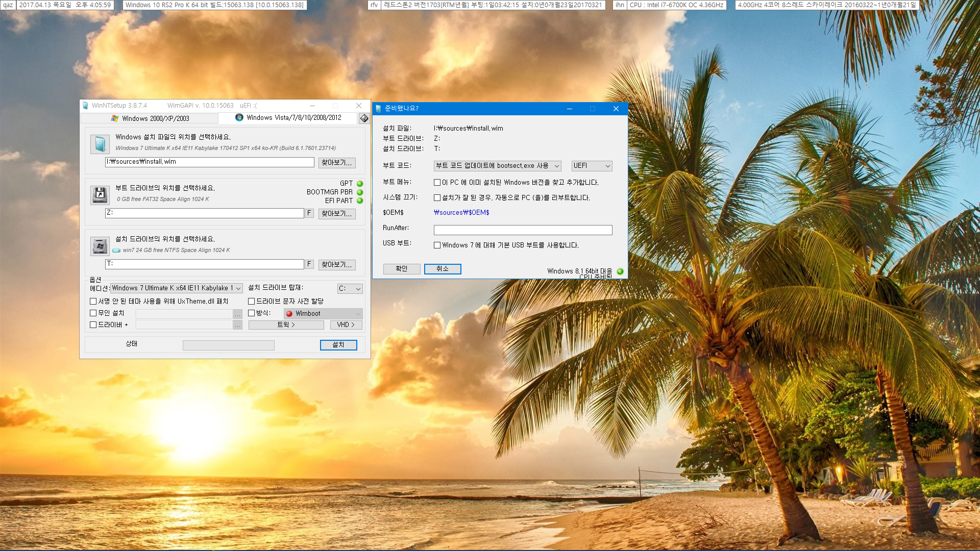Browse for the install.wim source file
980x551 pixels.
tap(337, 163)
